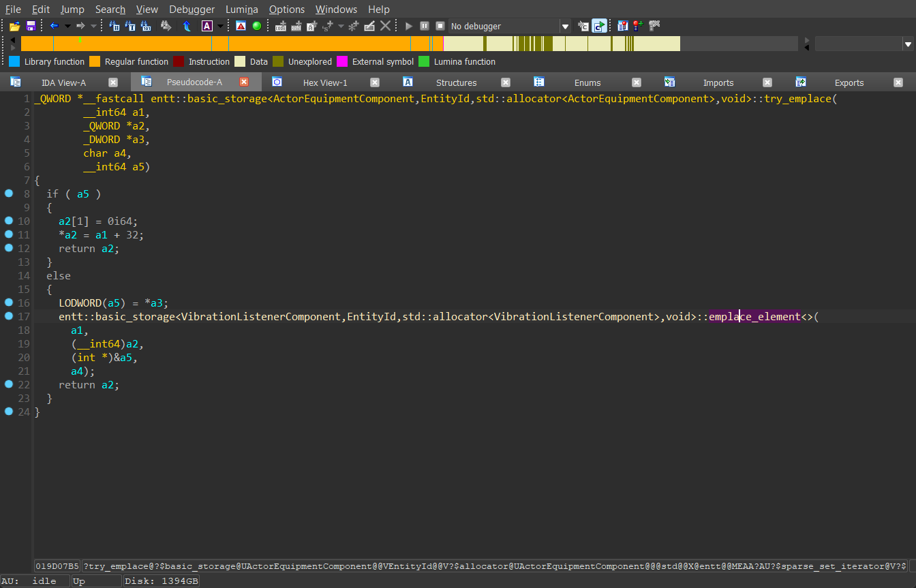Open the 'No debugger' selection dropdown
Image resolution: width=916 pixels, height=588 pixels.
(x=565, y=27)
